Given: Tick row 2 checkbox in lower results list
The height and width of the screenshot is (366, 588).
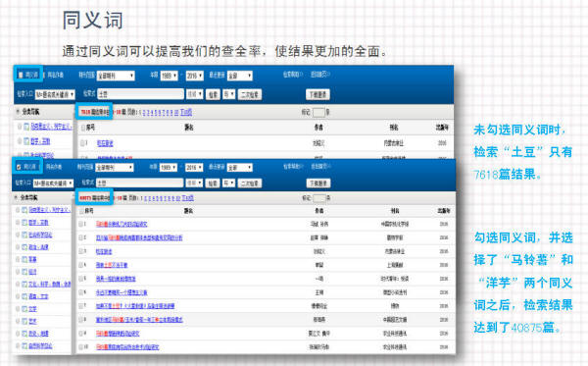Looking at the screenshot, I should (x=80, y=238).
